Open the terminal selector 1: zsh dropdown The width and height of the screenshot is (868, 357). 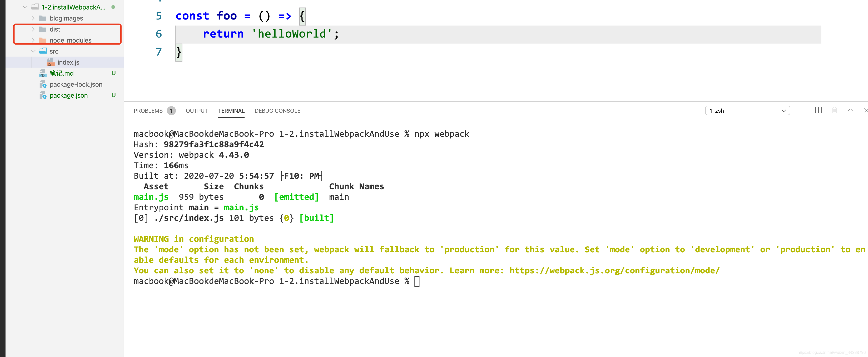(747, 110)
